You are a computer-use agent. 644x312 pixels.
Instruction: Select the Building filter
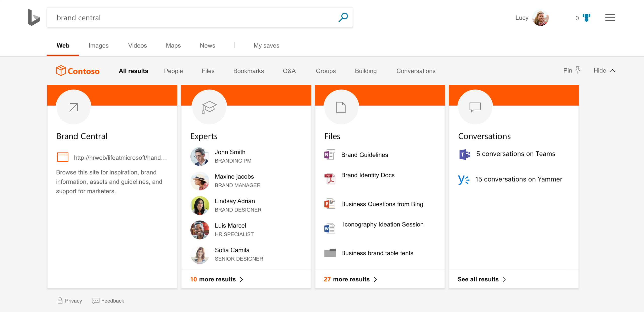(366, 71)
